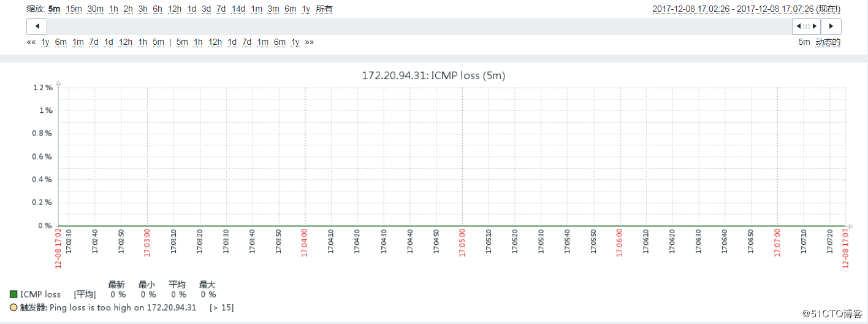The image size is (868, 324).
Task: Move period forward by 5m
Action: pyautogui.click(x=182, y=42)
